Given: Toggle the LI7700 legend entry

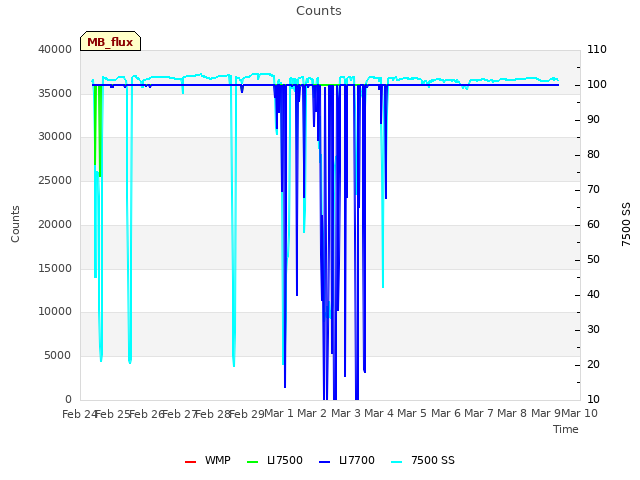Looking at the screenshot, I should (x=347, y=460).
